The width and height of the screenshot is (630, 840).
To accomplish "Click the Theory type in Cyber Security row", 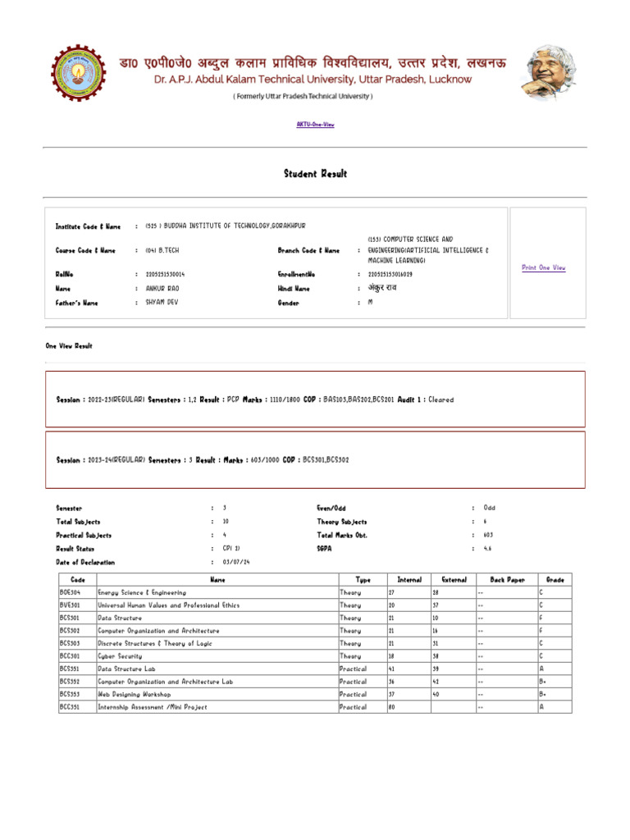I will [x=350, y=656].
